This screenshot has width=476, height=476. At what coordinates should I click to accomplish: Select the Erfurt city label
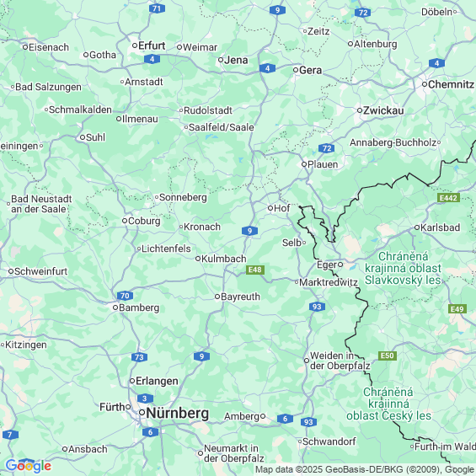pos(152,45)
